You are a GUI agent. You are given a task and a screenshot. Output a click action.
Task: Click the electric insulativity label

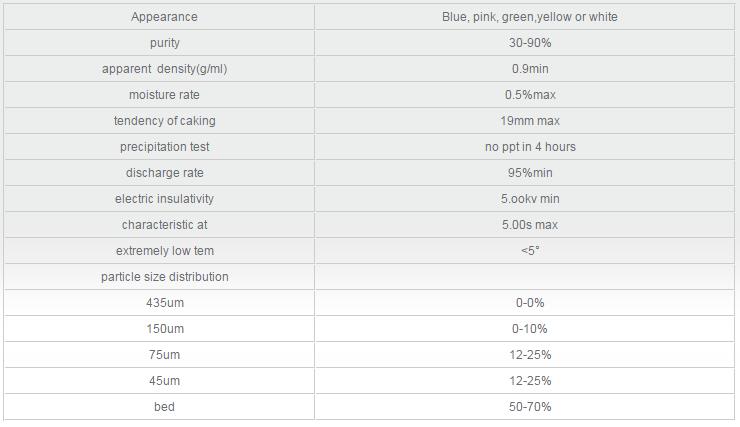tap(164, 199)
